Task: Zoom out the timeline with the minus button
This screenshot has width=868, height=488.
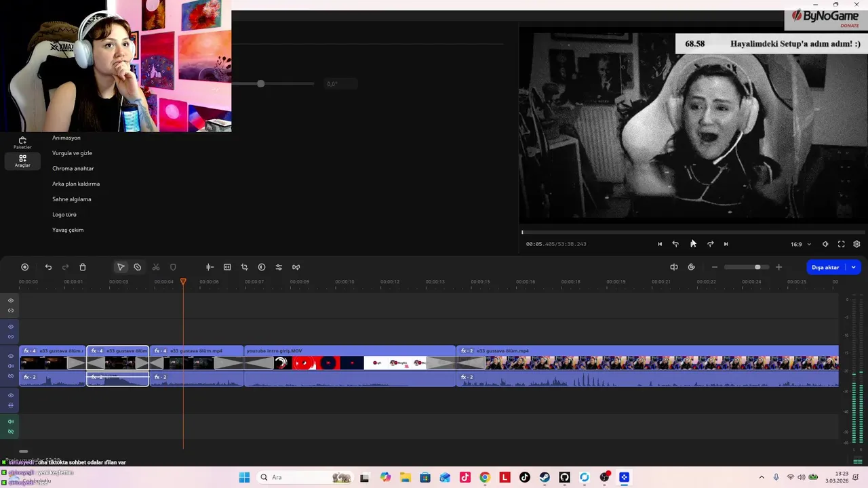Action: 715,267
